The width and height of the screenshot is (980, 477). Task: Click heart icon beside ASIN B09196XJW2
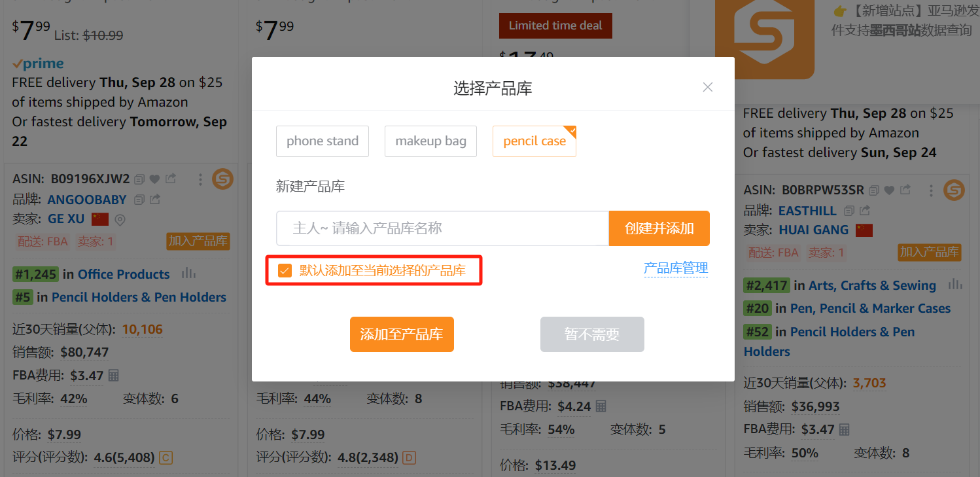tap(154, 179)
